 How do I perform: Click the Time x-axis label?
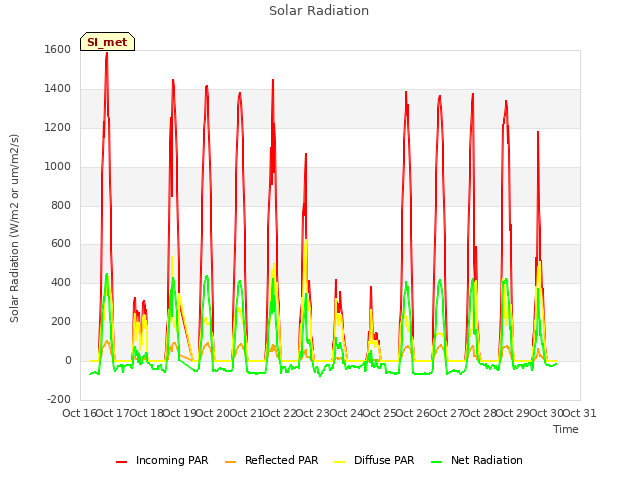566,429
